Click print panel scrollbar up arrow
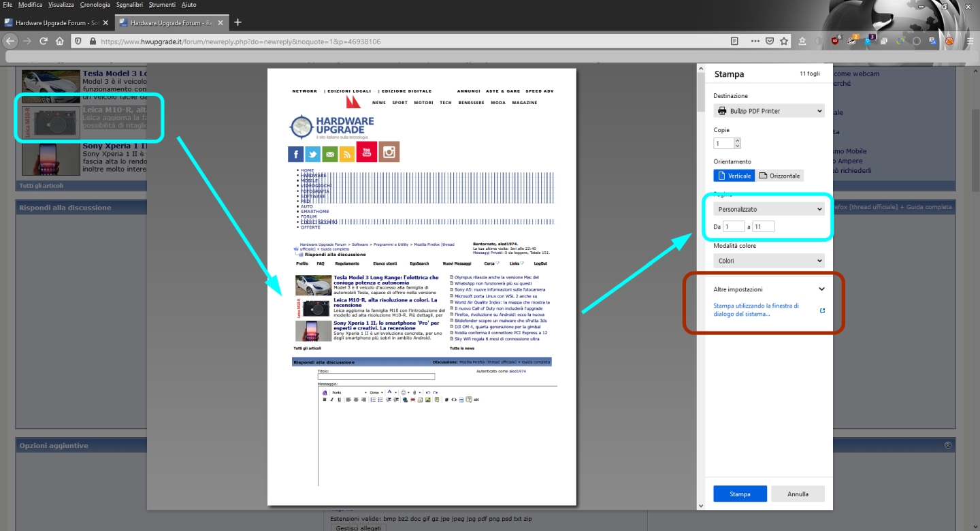980x531 pixels. pos(701,69)
